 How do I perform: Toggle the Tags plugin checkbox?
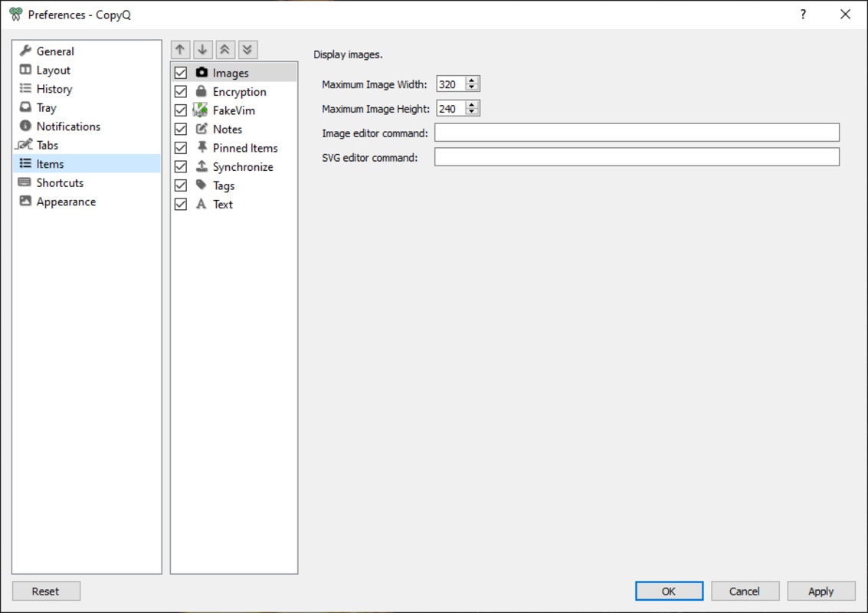181,185
